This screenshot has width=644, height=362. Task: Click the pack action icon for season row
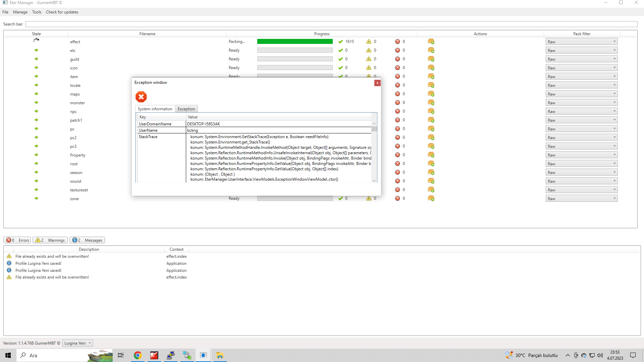pyautogui.click(x=431, y=172)
